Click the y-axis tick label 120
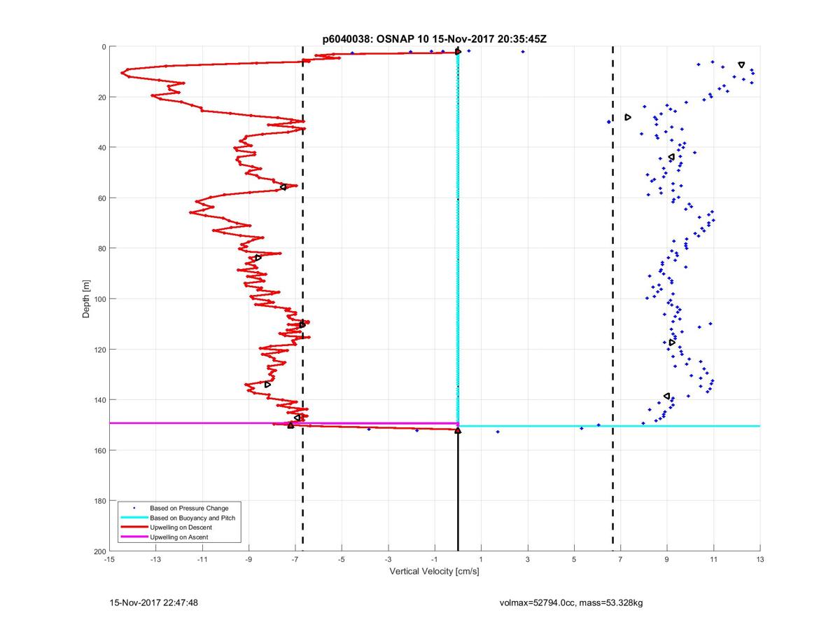This screenshot has width=840, height=620. [x=99, y=350]
